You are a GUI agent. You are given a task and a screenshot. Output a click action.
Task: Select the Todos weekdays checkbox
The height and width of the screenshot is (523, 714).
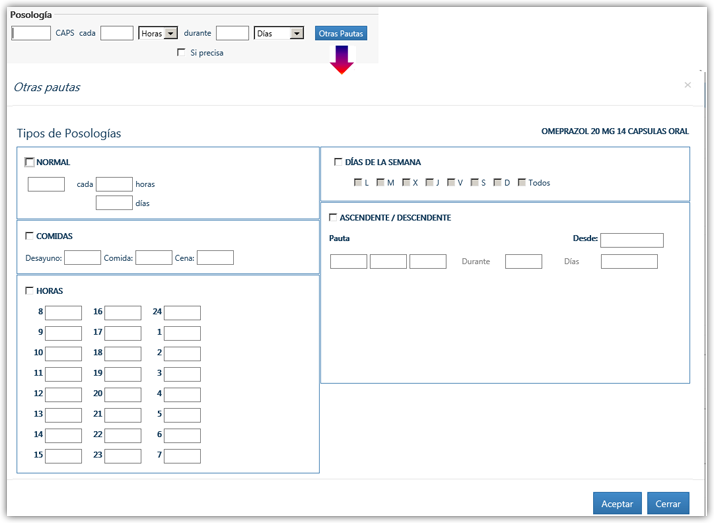pyautogui.click(x=522, y=183)
